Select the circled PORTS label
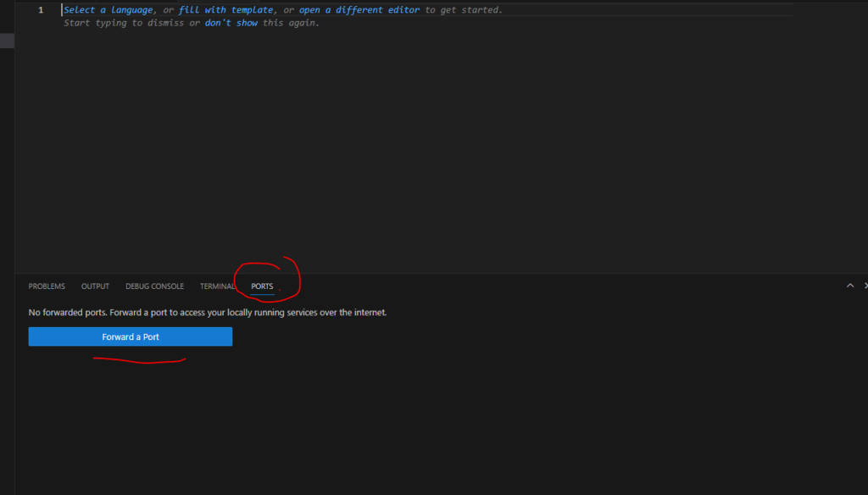The height and width of the screenshot is (495, 868). click(261, 286)
